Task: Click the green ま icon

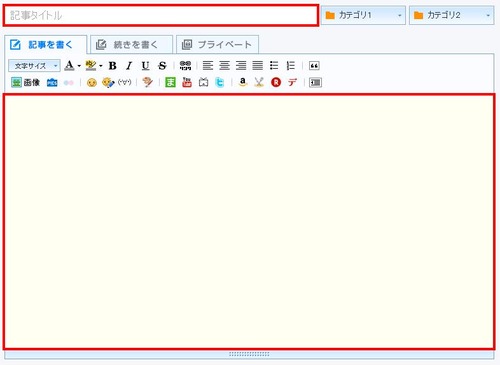Action: pos(170,82)
